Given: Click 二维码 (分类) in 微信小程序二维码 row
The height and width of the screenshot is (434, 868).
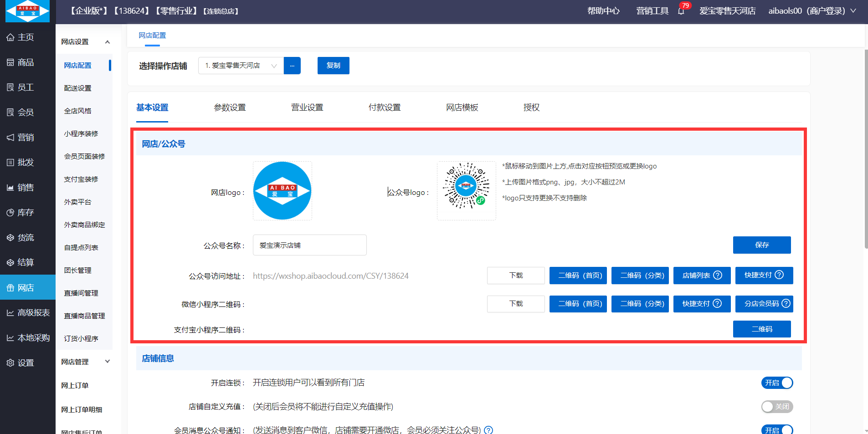Looking at the screenshot, I should [640, 304].
